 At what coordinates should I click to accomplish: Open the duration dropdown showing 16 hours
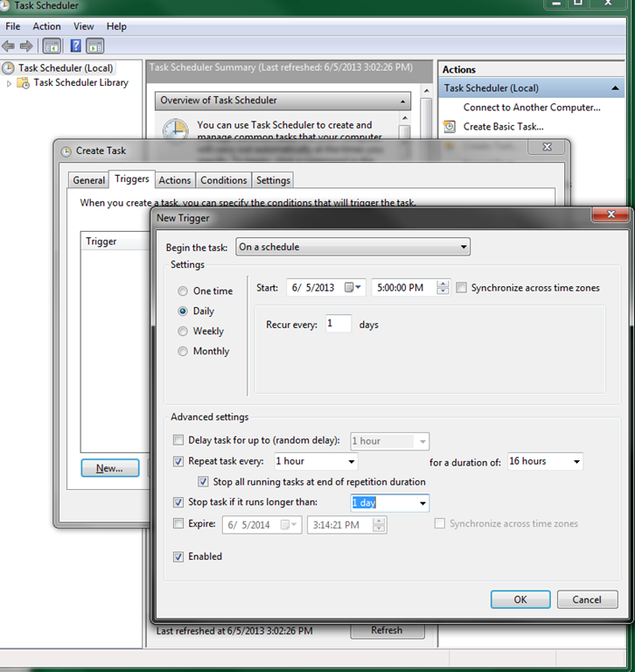coord(576,461)
